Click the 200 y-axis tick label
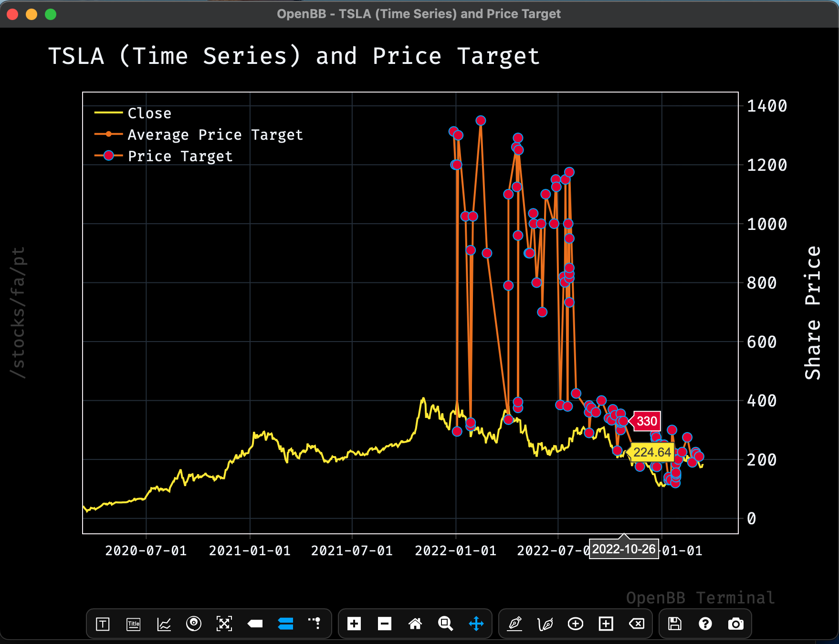 [x=762, y=460]
